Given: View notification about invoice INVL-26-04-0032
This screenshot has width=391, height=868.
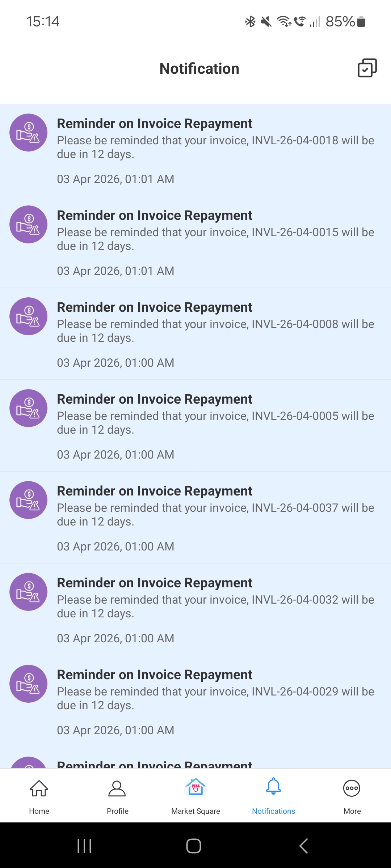Looking at the screenshot, I should (x=215, y=609).
